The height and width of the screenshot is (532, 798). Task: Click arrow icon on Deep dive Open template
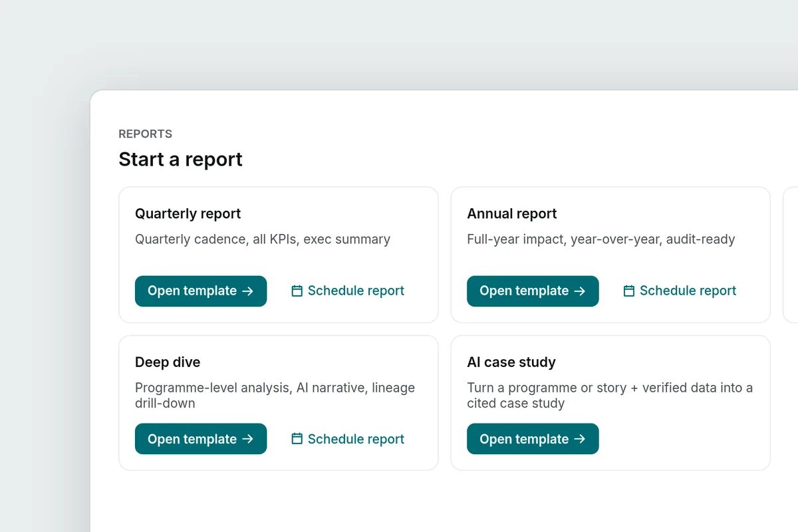click(x=248, y=439)
